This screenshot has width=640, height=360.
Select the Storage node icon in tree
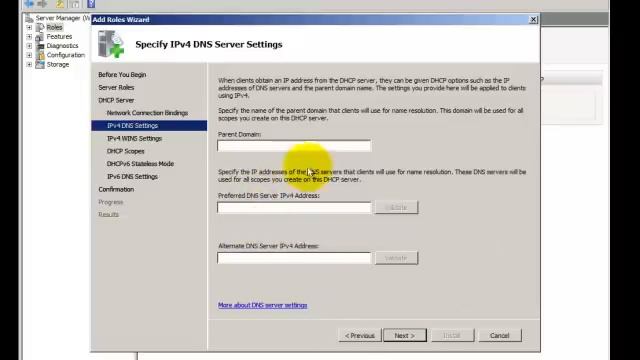pos(40,64)
